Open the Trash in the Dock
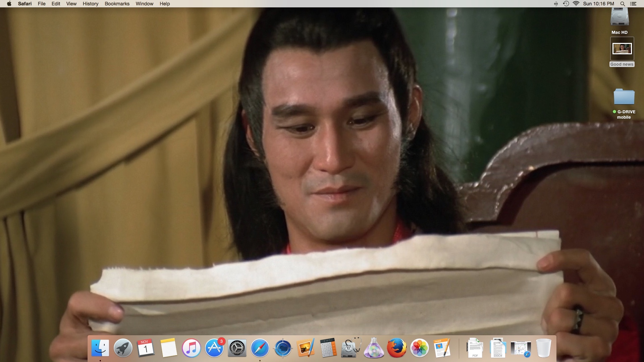 543,348
